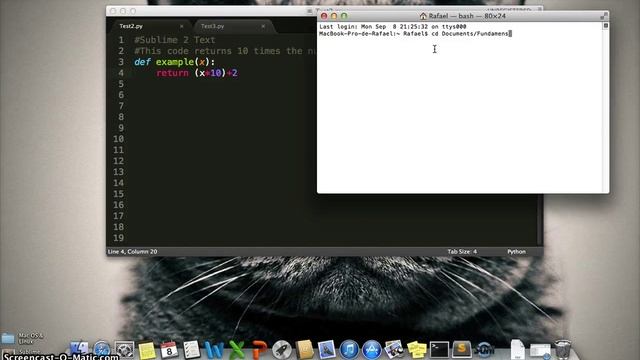This screenshot has width=640, height=360.
Task: Click line number 19 in Sublime gutter
Action: [118, 238]
